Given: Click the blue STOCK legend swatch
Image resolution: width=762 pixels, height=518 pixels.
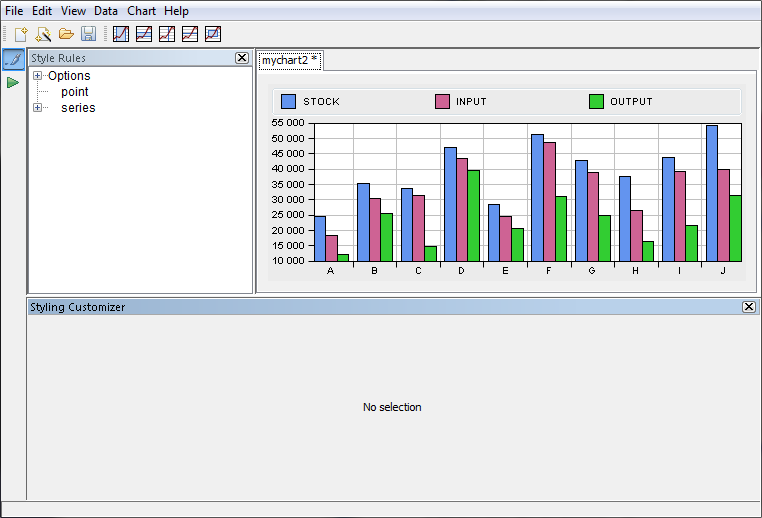Looking at the screenshot, I should (x=289, y=101).
